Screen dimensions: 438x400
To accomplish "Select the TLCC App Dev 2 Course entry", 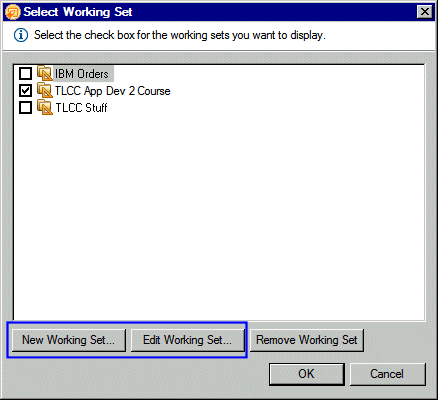I will [113, 91].
